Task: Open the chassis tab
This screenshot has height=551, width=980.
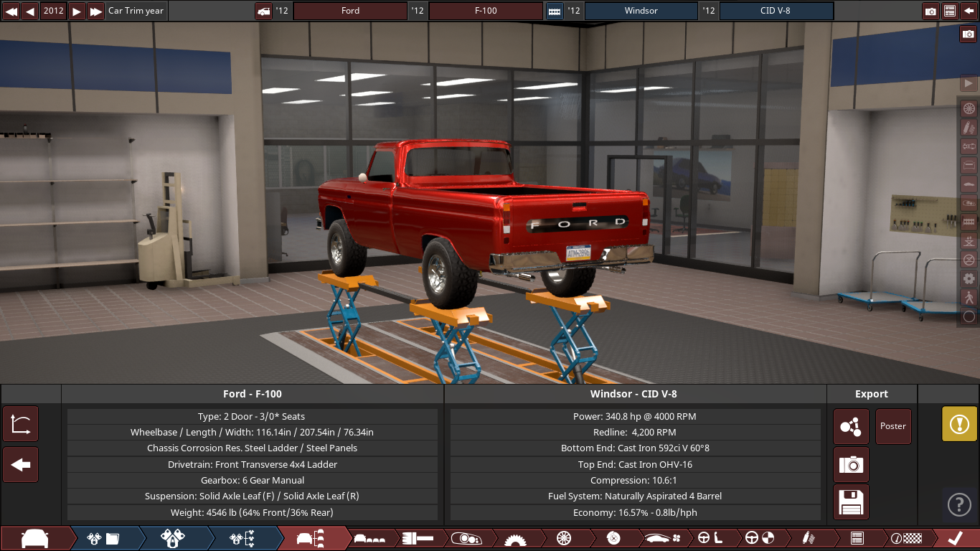Action: point(418,539)
